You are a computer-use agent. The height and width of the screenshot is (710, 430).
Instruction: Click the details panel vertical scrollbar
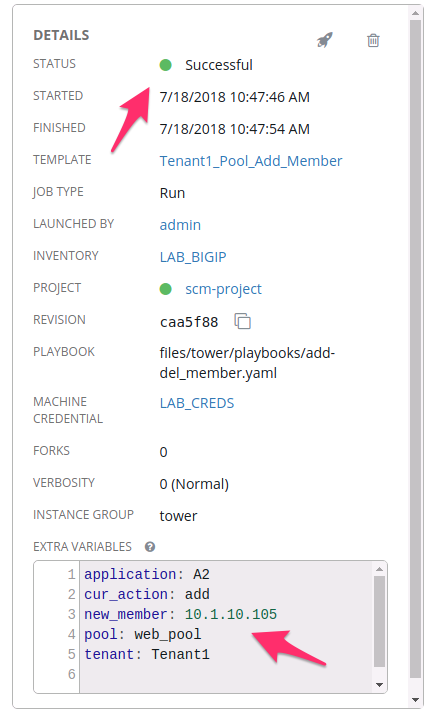point(415,349)
